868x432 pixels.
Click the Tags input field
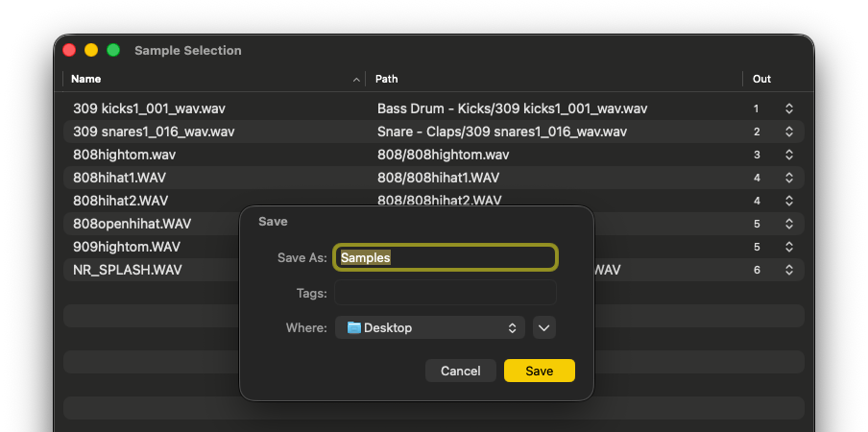tap(446, 293)
